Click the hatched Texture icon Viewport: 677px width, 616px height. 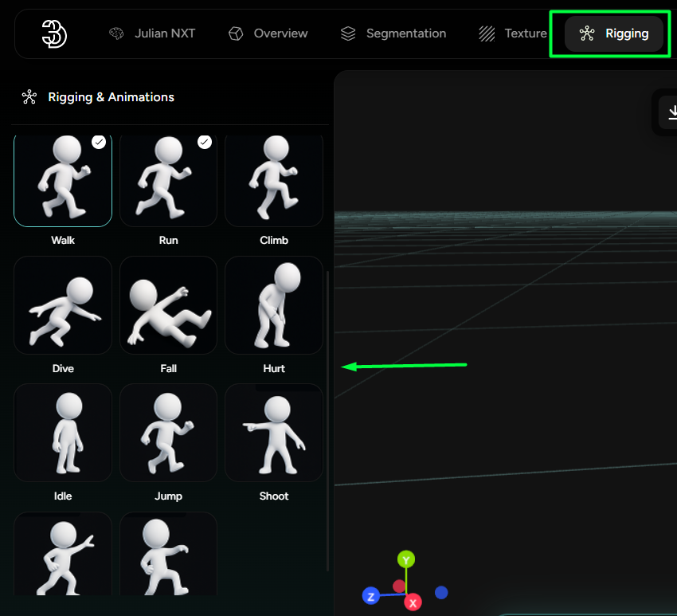coord(487,33)
